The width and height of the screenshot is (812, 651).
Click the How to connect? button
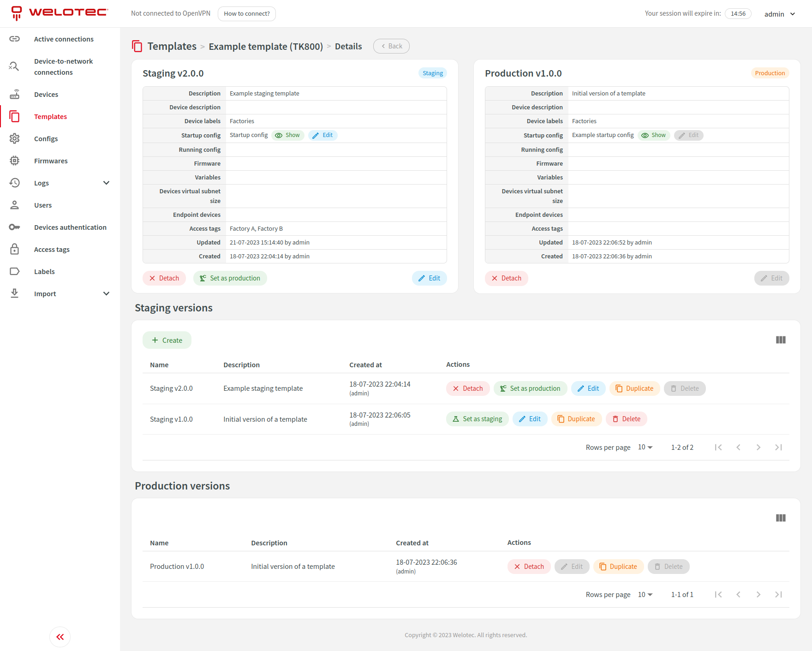pyautogui.click(x=247, y=14)
